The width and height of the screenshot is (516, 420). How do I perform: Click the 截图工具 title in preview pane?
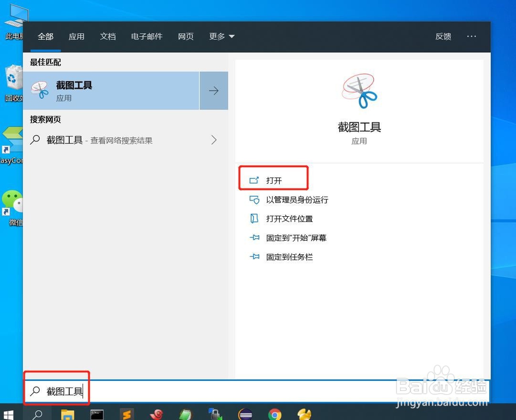359,127
